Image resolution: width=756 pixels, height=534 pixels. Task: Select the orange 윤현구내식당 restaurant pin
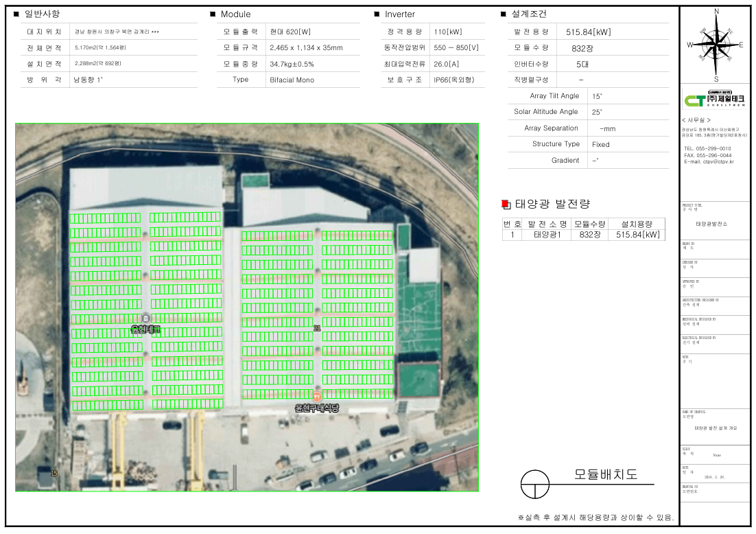[317, 397]
